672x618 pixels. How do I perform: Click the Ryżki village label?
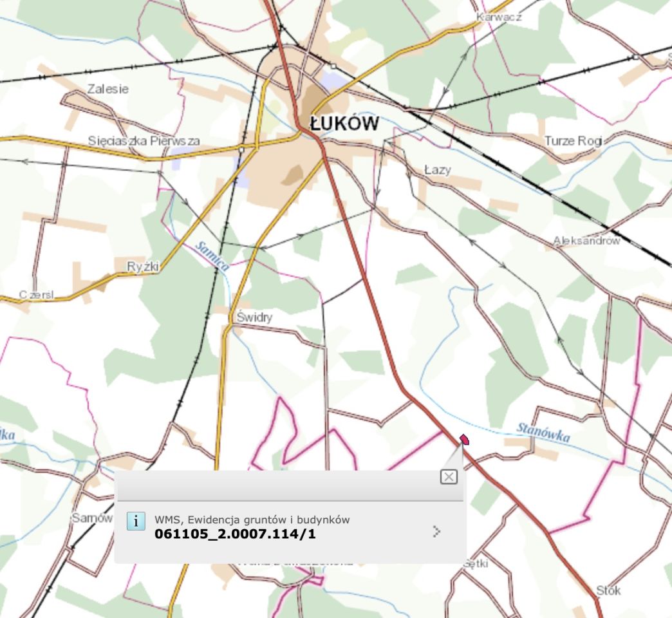(143, 266)
